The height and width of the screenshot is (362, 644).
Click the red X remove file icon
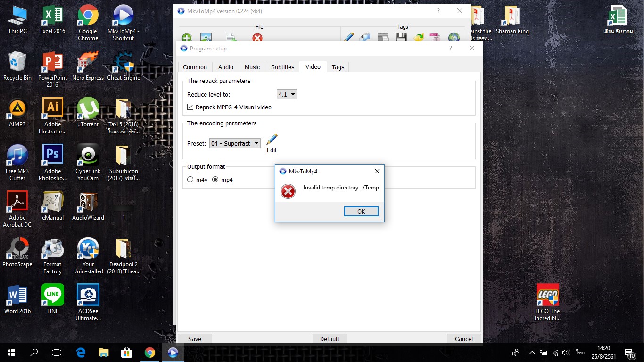click(x=257, y=38)
